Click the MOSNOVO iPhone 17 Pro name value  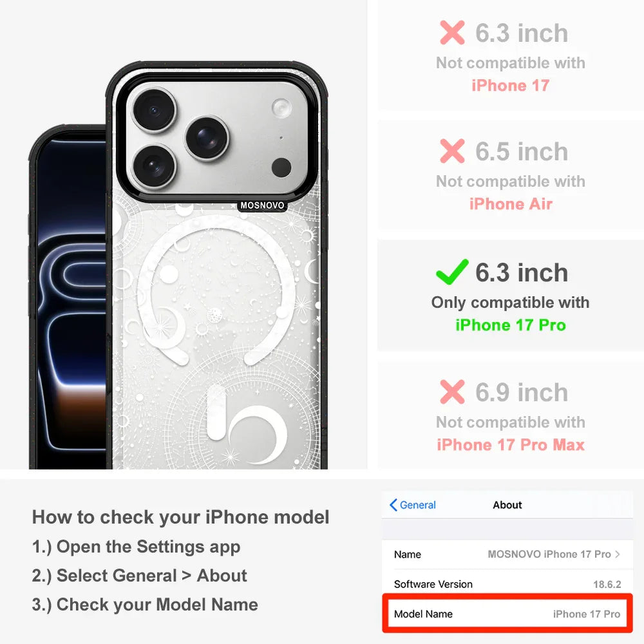click(549, 554)
